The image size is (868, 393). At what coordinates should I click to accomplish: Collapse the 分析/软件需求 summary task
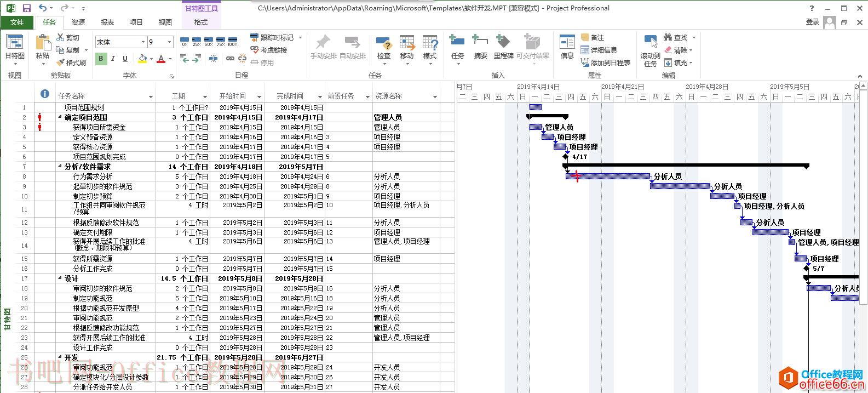pyautogui.click(x=60, y=167)
